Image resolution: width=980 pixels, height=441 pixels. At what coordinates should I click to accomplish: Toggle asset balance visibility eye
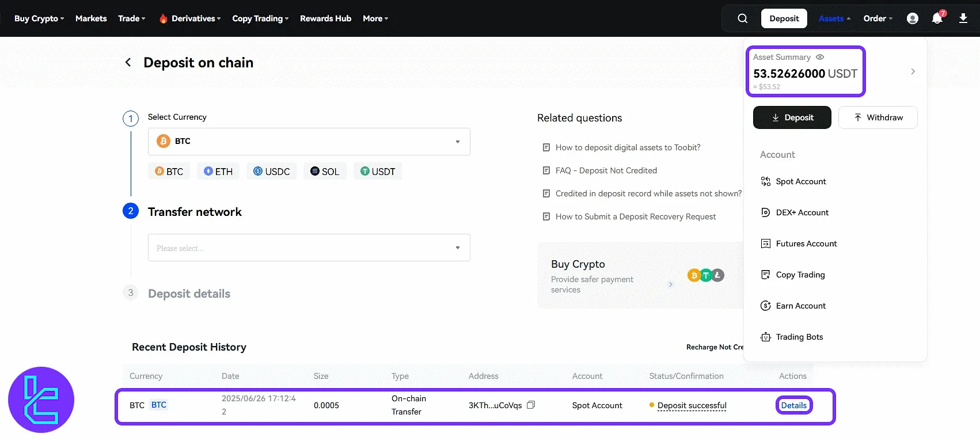point(820,57)
